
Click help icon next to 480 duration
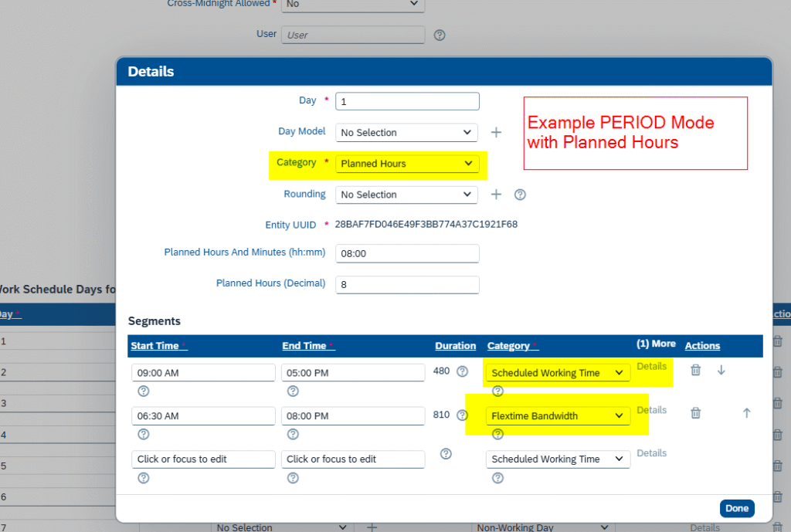point(462,371)
